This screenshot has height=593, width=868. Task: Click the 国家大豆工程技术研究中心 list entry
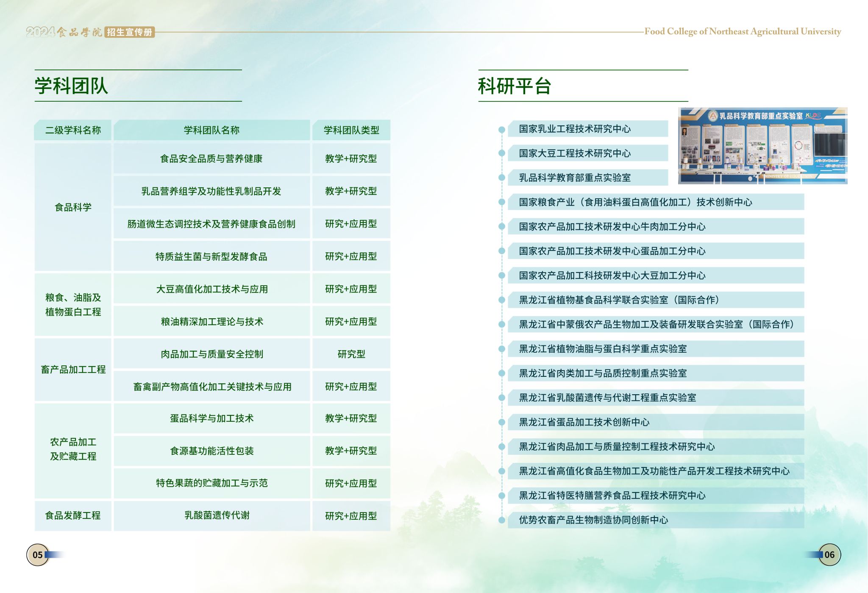[x=575, y=153]
